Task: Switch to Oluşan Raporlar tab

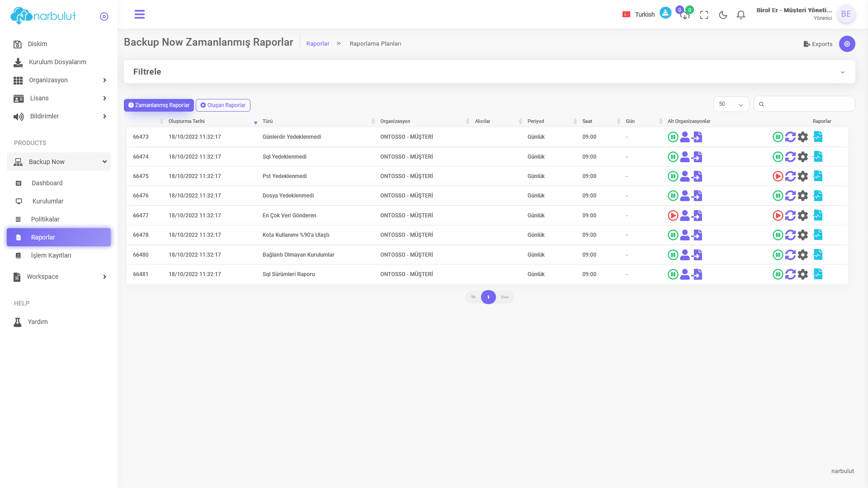Action: [x=223, y=105]
